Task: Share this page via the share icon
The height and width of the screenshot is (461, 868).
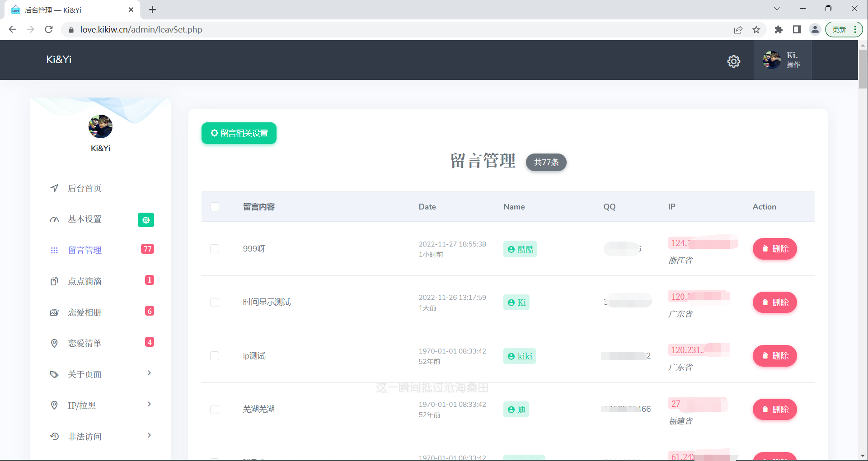Action: pos(738,30)
